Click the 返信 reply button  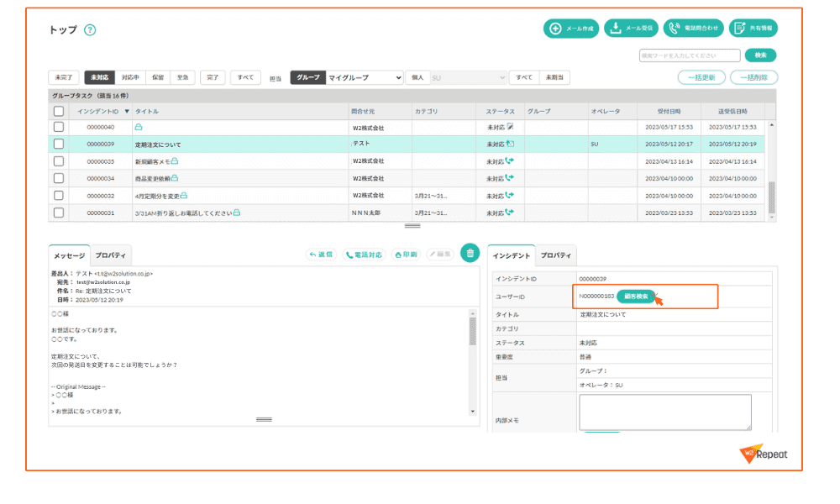(321, 254)
